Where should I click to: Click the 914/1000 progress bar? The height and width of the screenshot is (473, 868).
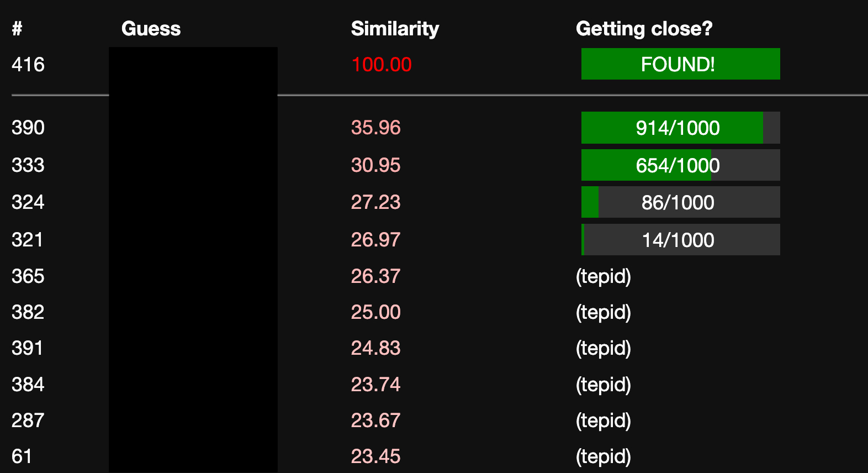pos(680,128)
